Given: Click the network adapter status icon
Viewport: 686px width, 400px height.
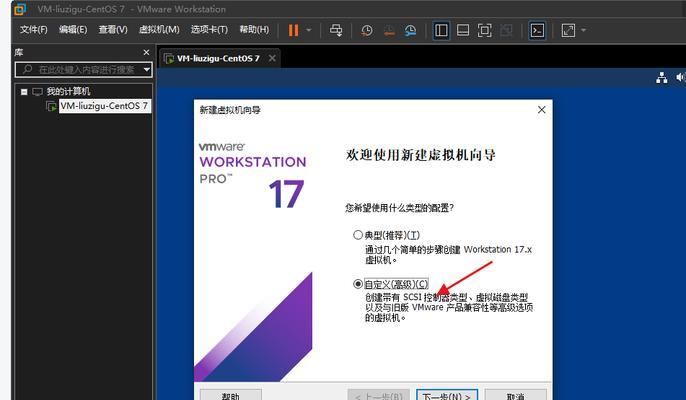Looking at the screenshot, I should click(x=662, y=78).
